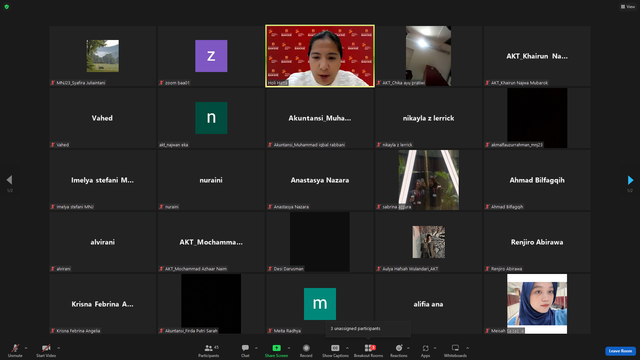Select Meisah's video thumbnail
The height and width of the screenshot is (360, 640).
(537, 304)
